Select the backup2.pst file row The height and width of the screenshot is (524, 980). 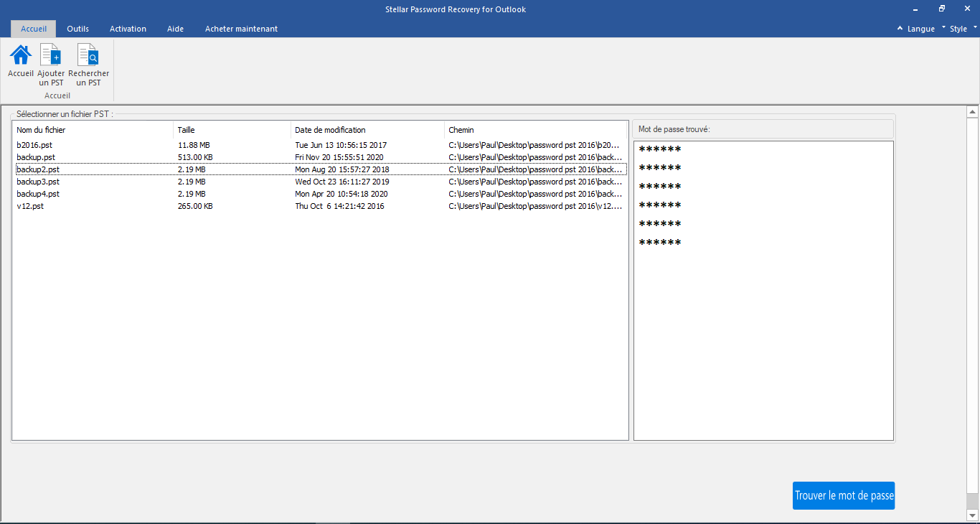[320, 169]
